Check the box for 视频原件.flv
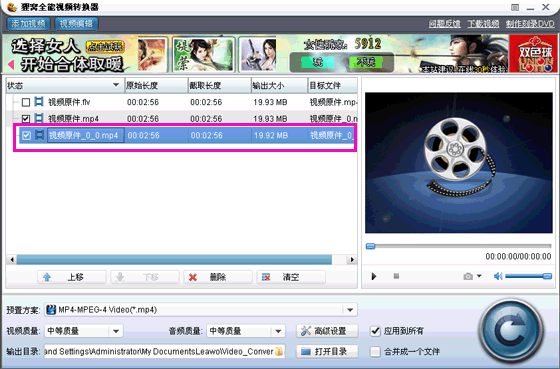The width and height of the screenshot is (560, 369). (26, 103)
